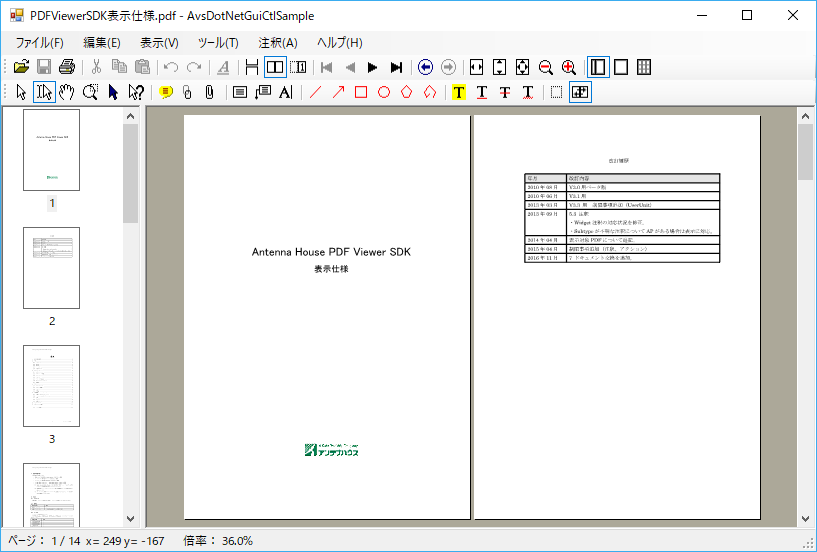Open the ファイル(F) menu
The image size is (817, 552).
(40, 43)
